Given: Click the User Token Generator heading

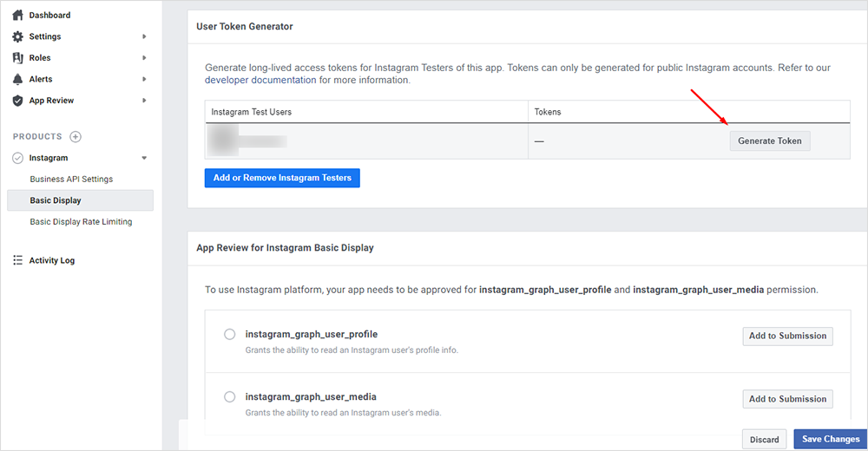Looking at the screenshot, I should click(244, 27).
